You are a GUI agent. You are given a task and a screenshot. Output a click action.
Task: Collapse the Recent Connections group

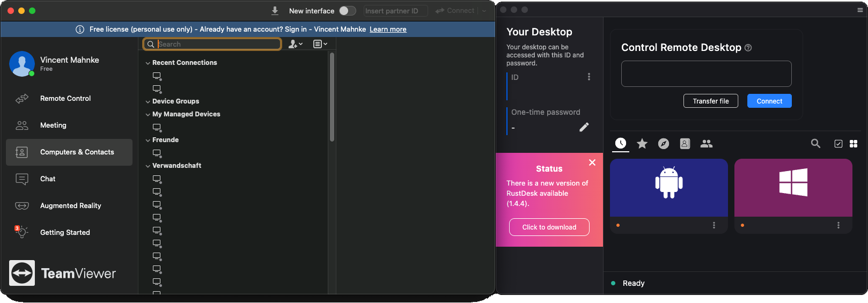148,63
